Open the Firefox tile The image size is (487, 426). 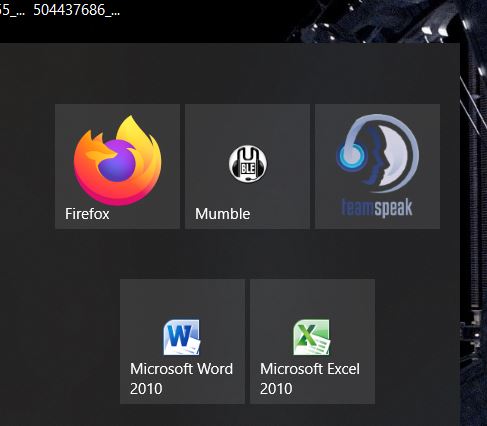click(117, 166)
